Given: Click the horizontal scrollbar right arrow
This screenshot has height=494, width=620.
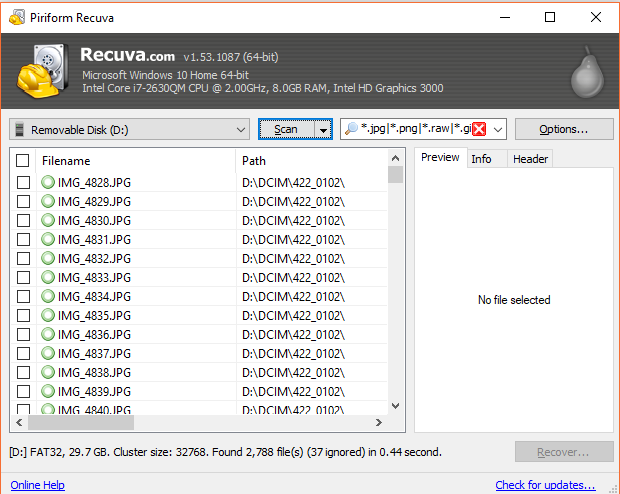Looking at the screenshot, I should click(378, 422).
